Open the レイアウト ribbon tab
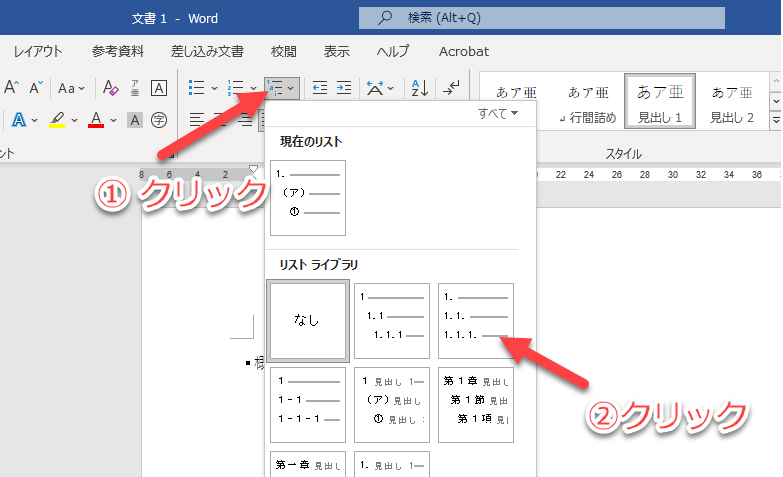 coord(38,51)
